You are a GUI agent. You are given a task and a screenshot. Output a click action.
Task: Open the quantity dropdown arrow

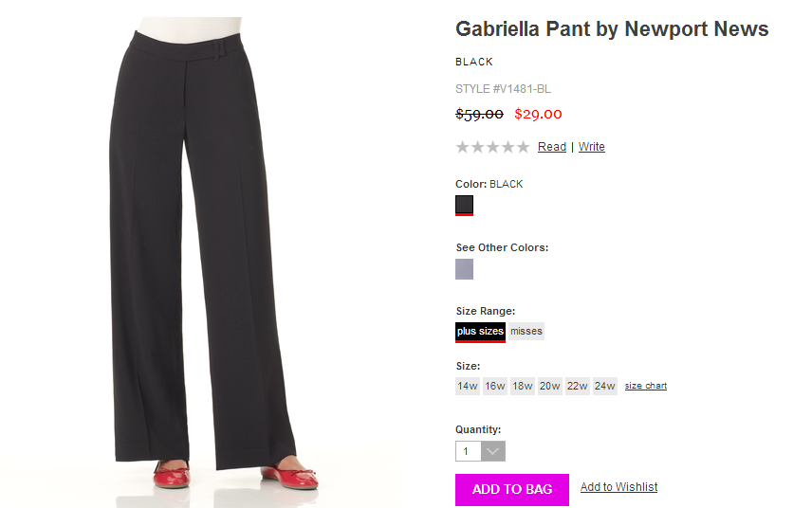493,451
